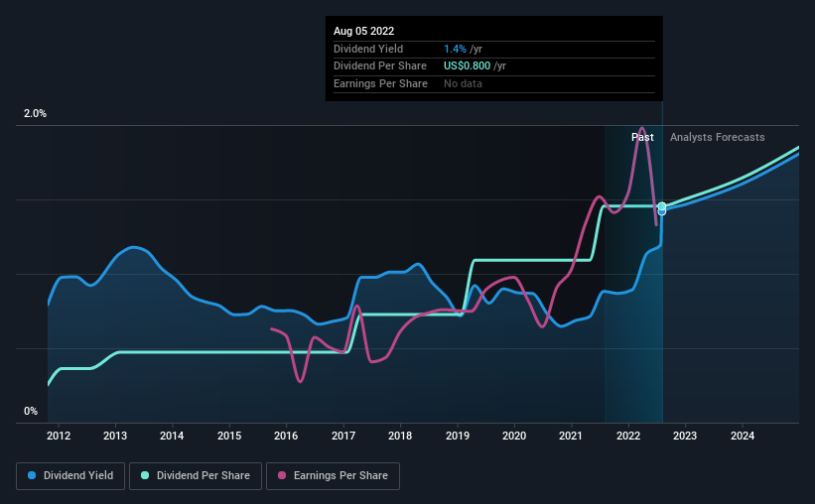The image size is (815, 504).
Task: Click the 2022 x-axis label
Action: point(628,436)
